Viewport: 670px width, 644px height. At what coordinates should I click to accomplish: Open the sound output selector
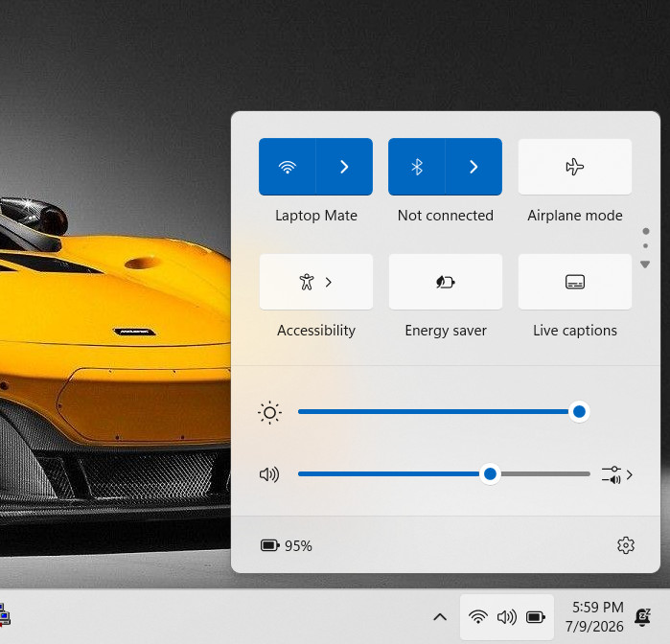617,474
